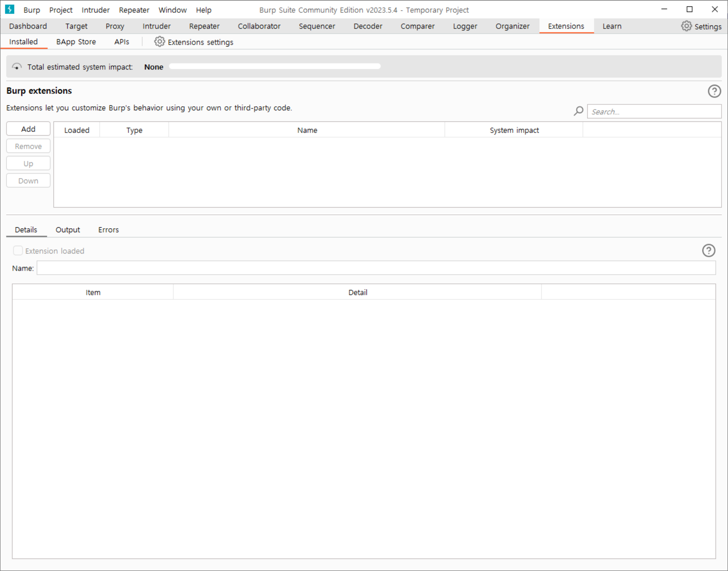
Task: Sort by the System impact column header
Action: [514, 130]
